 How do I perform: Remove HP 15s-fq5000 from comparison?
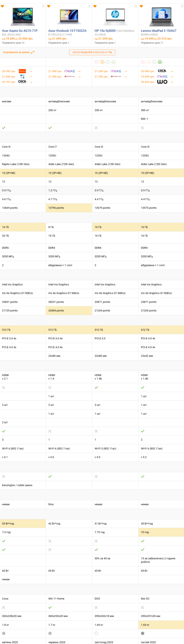pyautogui.click(x=136, y=6)
